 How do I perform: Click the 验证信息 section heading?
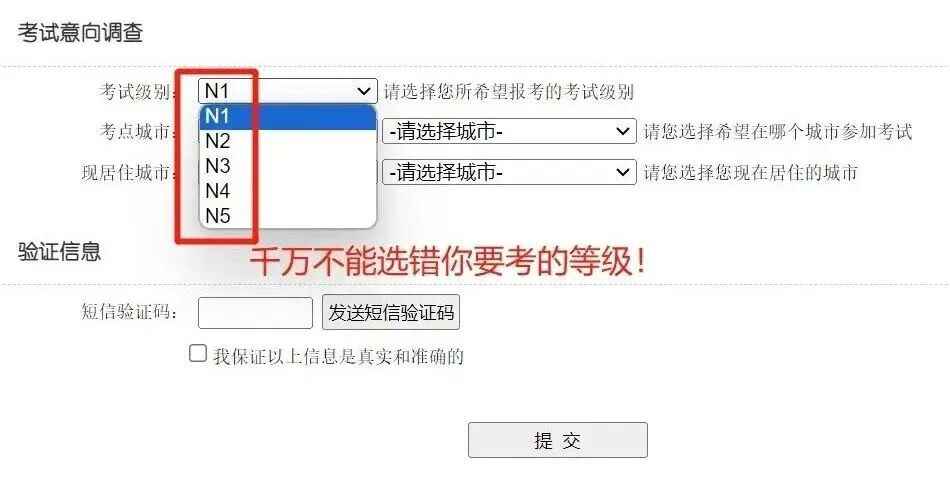tap(59, 251)
